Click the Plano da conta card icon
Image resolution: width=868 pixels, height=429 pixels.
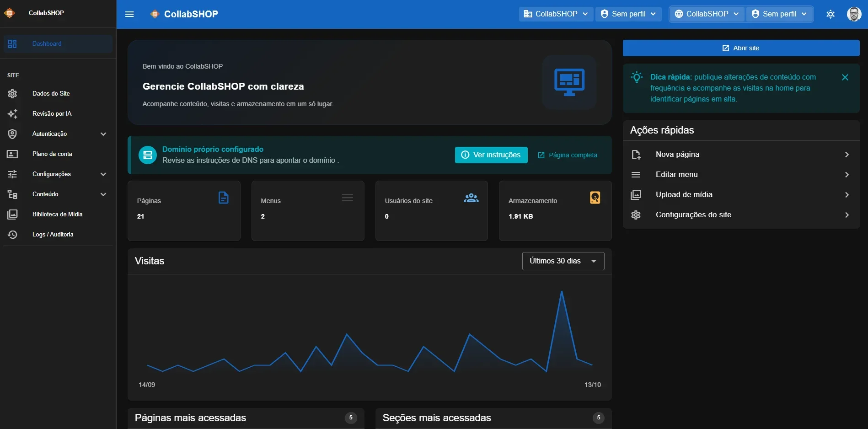12,154
